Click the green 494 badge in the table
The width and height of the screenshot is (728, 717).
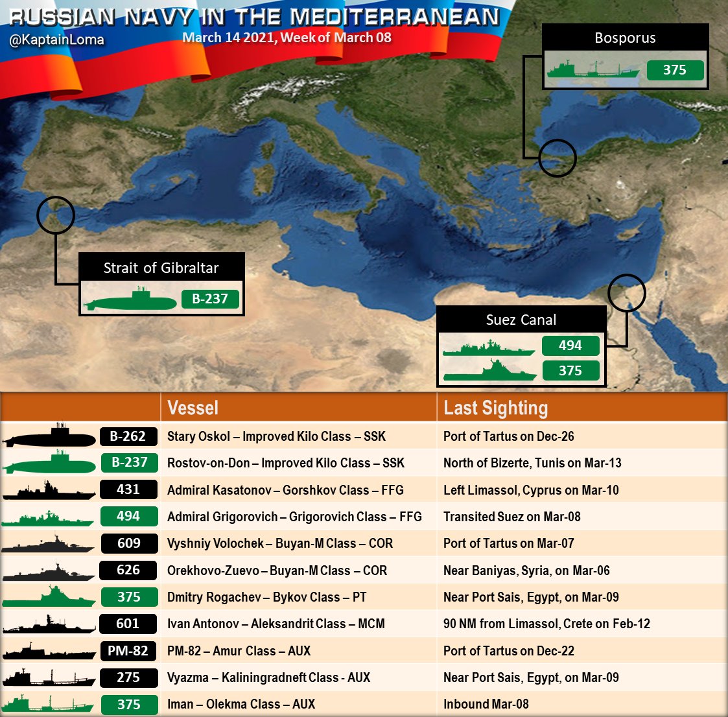click(129, 516)
